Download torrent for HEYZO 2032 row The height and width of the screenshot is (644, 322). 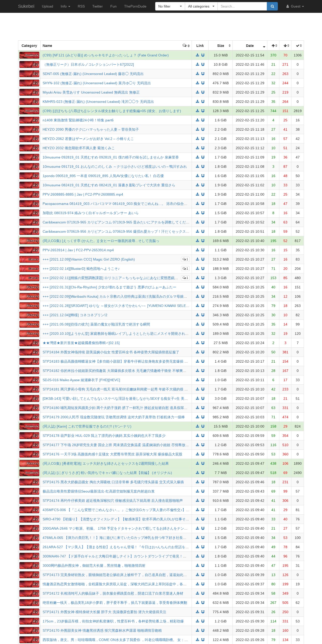[x=197, y=148]
